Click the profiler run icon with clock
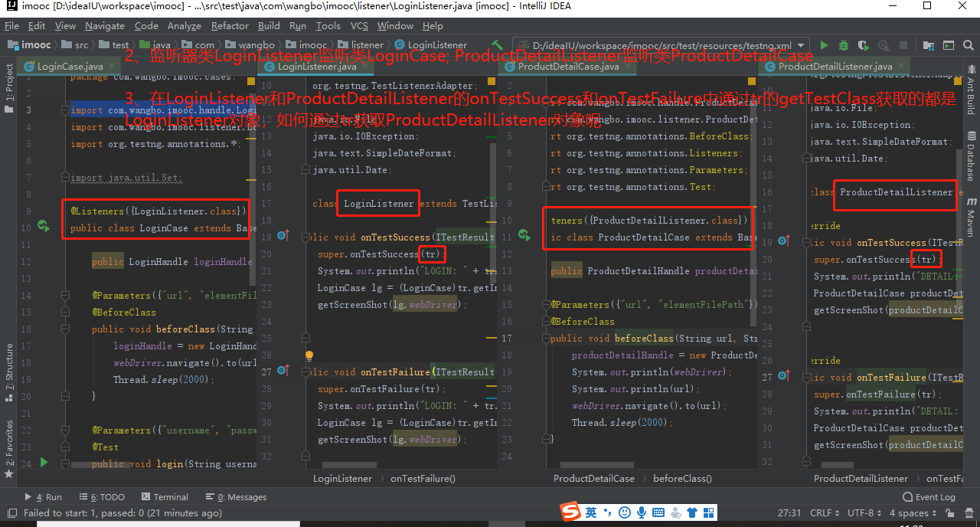This screenshot has height=527, width=980. point(884,46)
